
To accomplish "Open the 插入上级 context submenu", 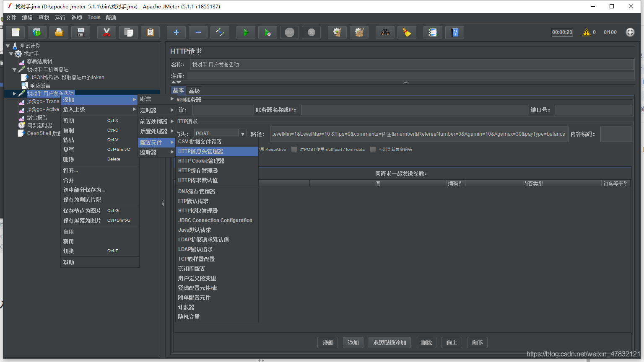I will point(99,109).
